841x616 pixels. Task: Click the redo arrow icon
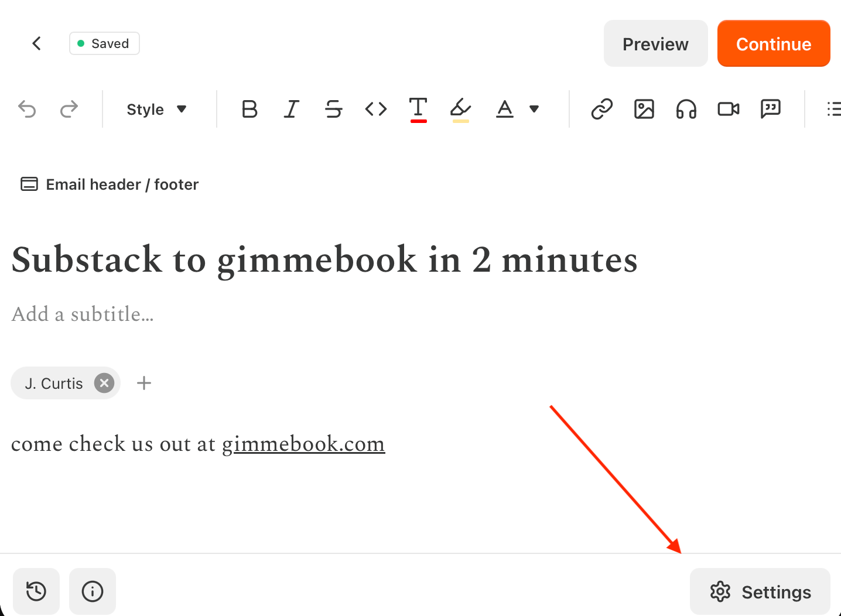click(69, 109)
